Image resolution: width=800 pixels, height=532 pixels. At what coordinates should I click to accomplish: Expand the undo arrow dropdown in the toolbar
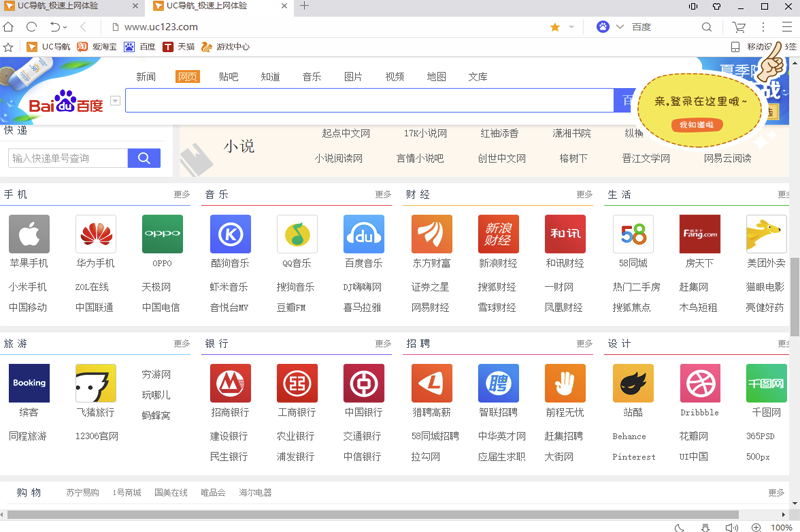tap(66, 27)
